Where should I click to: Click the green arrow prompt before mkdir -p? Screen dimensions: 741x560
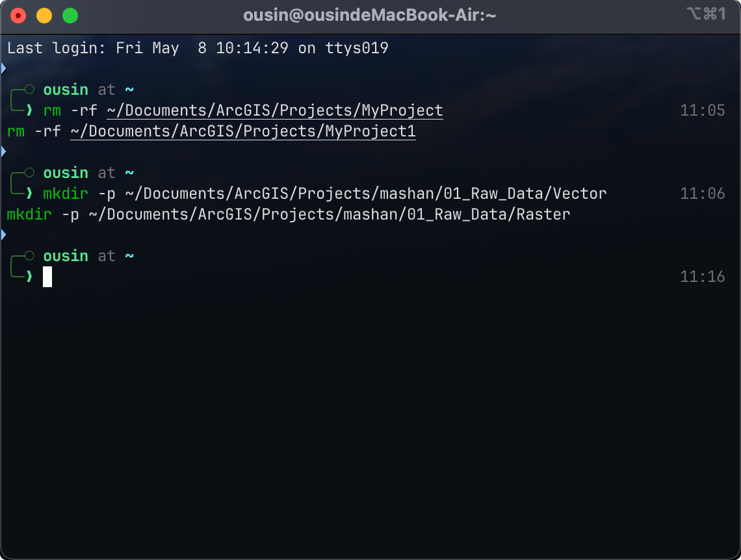(x=29, y=194)
